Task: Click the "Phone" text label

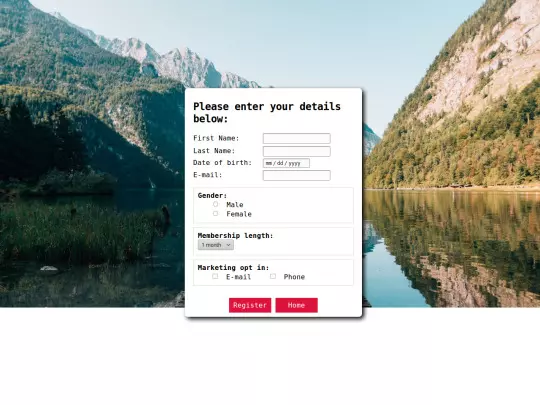Action: click(294, 277)
